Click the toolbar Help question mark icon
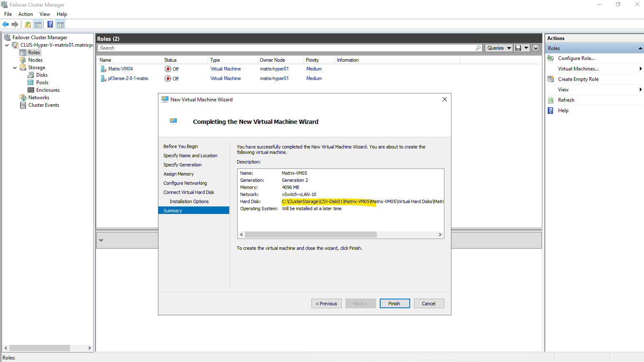644x362 pixels. pos(50,25)
